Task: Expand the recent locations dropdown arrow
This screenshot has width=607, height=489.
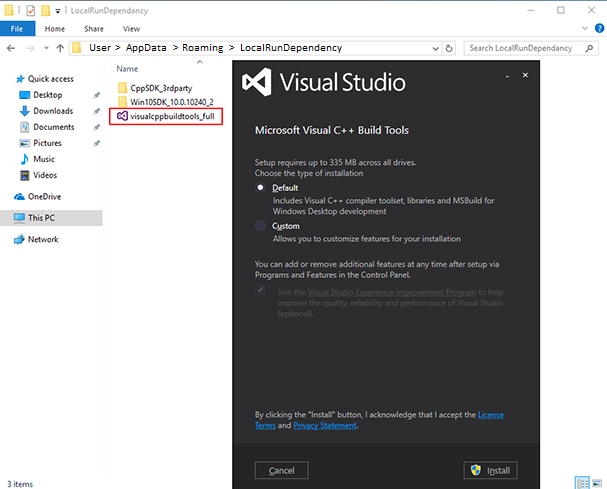Action: point(45,48)
